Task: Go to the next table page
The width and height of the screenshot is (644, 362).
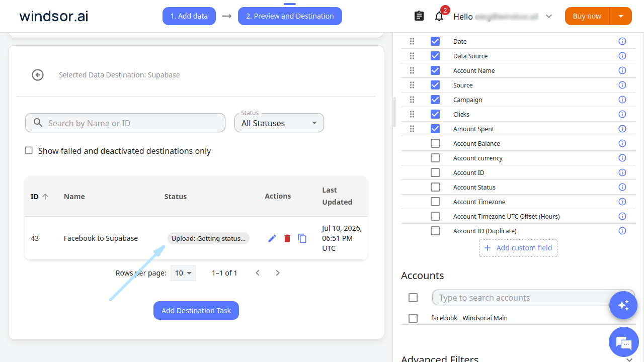Action: coord(278,273)
